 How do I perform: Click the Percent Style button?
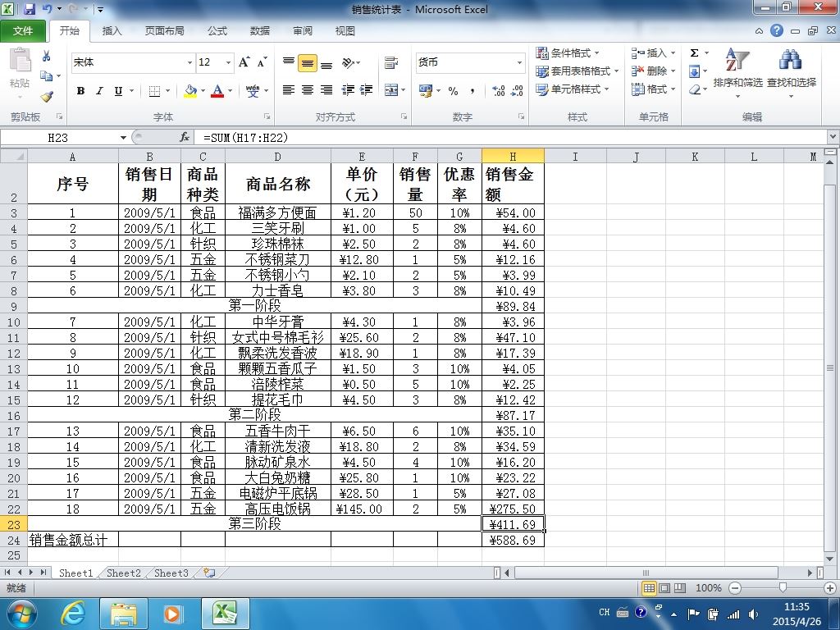(453, 91)
